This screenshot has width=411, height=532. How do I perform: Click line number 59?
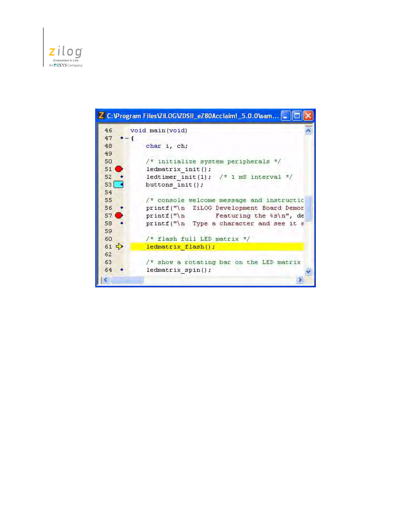click(x=108, y=231)
